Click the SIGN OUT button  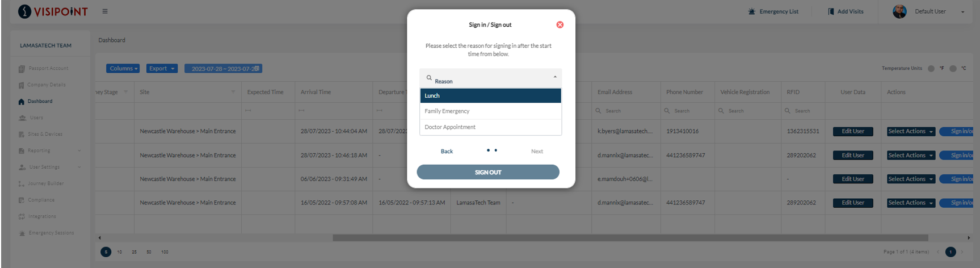[x=488, y=172]
